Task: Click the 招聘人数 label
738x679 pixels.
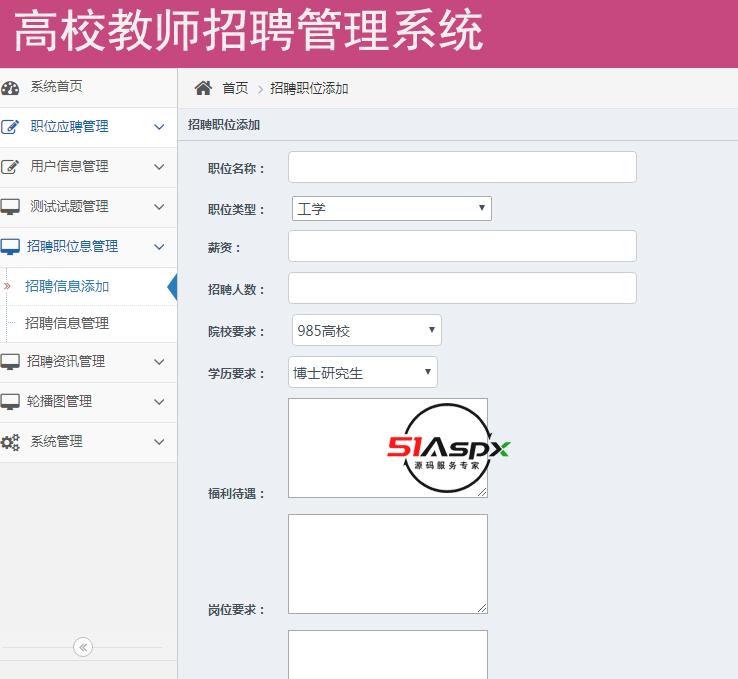Action: (x=236, y=289)
